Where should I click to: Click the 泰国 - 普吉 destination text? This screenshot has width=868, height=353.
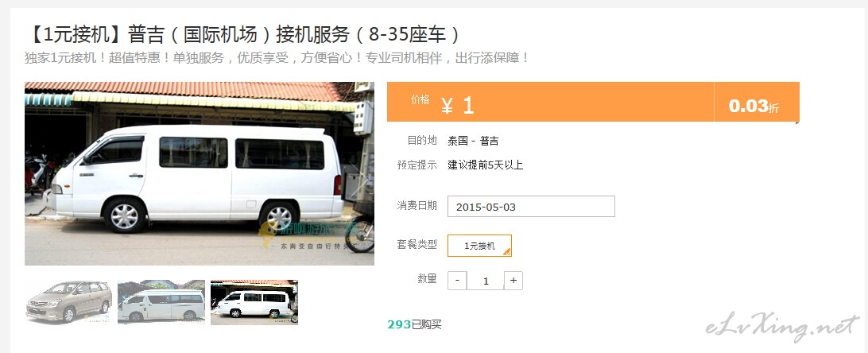pyautogui.click(x=473, y=141)
